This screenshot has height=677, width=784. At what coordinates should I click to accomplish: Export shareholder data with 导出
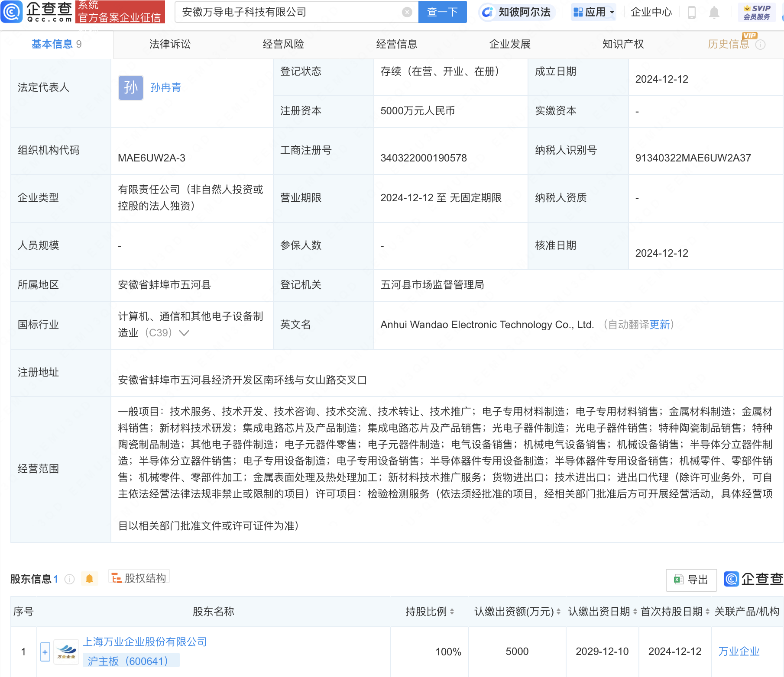tap(691, 580)
